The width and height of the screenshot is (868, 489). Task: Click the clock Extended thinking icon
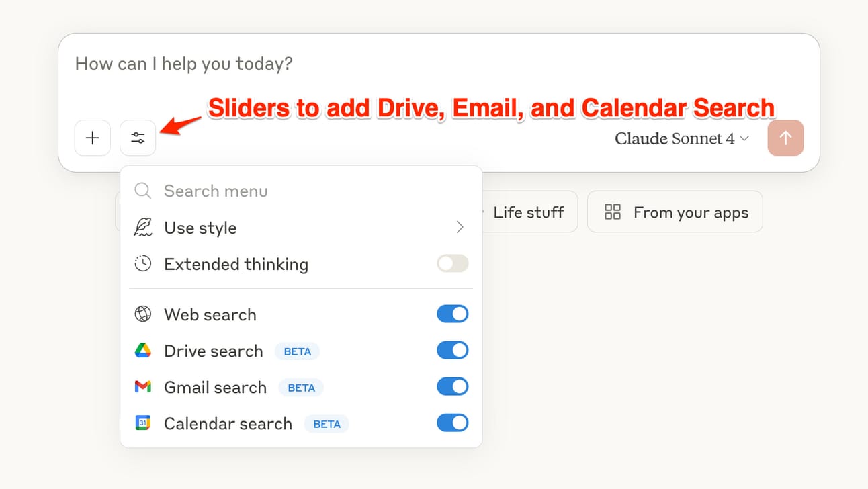click(x=142, y=264)
